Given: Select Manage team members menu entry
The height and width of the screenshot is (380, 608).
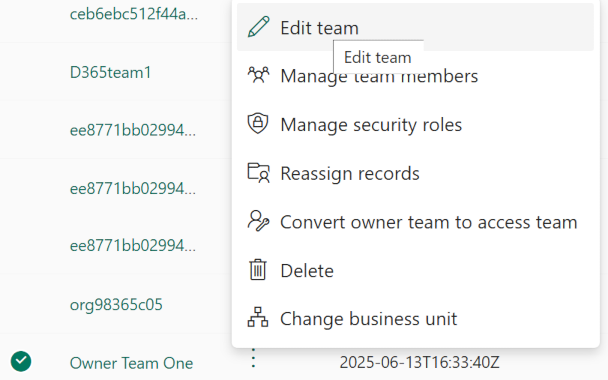Looking at the screenshot, I should coord(415,76).
